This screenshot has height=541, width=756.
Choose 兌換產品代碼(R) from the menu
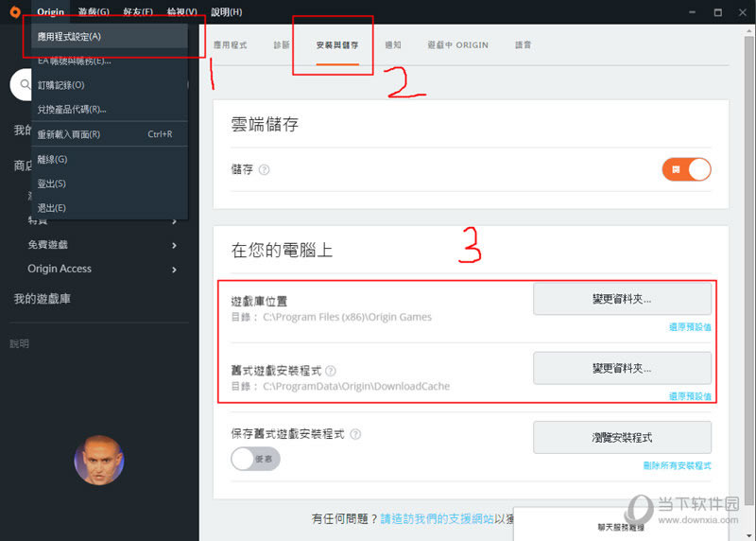coord(110,109)
